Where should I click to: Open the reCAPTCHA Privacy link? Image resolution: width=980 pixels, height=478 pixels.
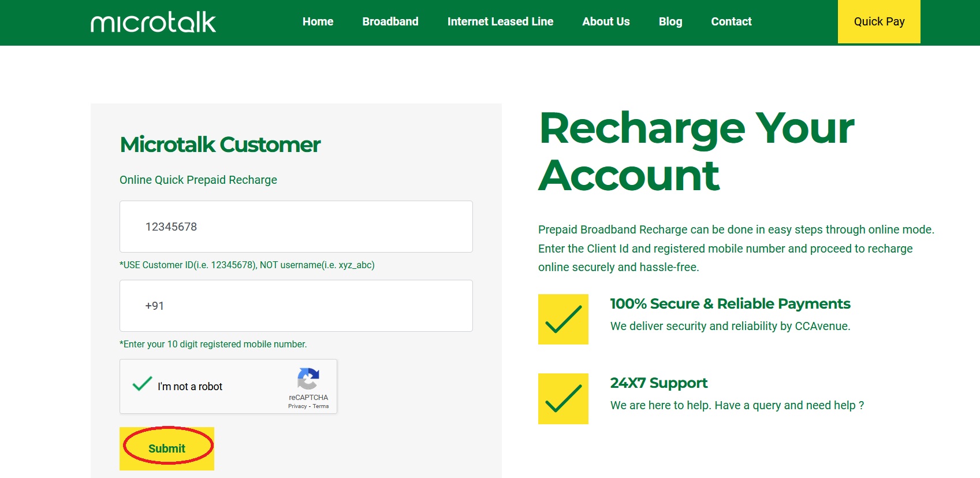pos(297,406)
